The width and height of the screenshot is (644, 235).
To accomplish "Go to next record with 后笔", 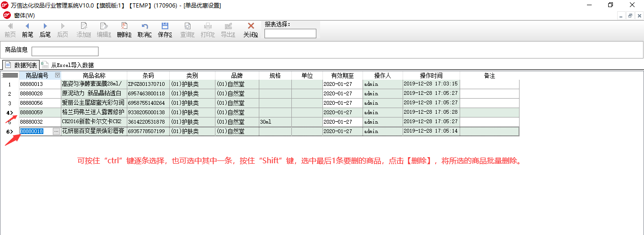I will pyautogui.click(x=45, y=30).
